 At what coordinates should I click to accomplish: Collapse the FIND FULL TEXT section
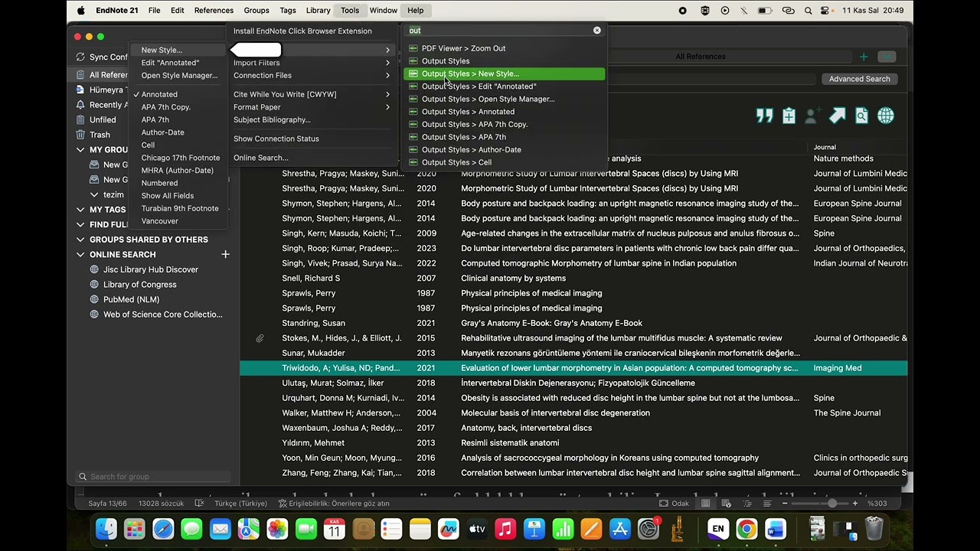[x=80, y=224]
